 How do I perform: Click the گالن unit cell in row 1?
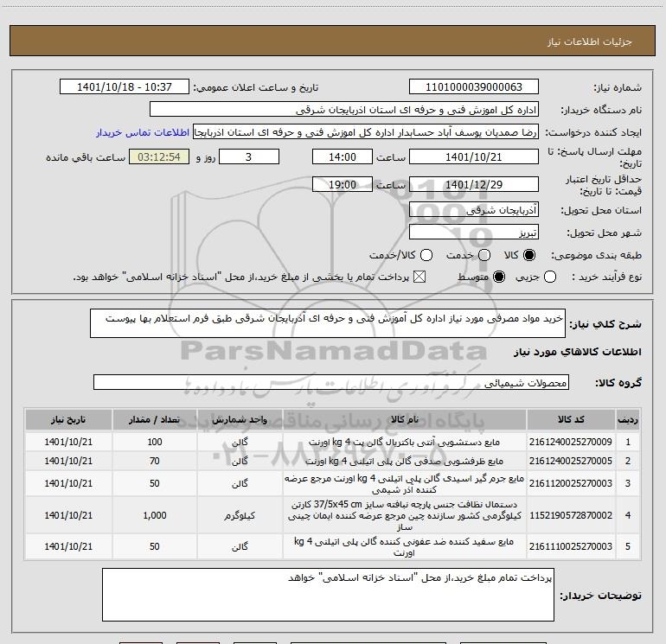[240, 442]
